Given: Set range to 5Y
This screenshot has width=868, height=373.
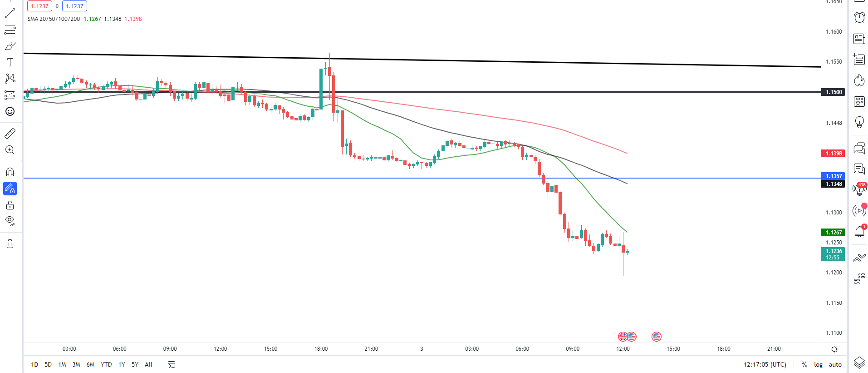Looking at the screenshot, I should [135, 364].
